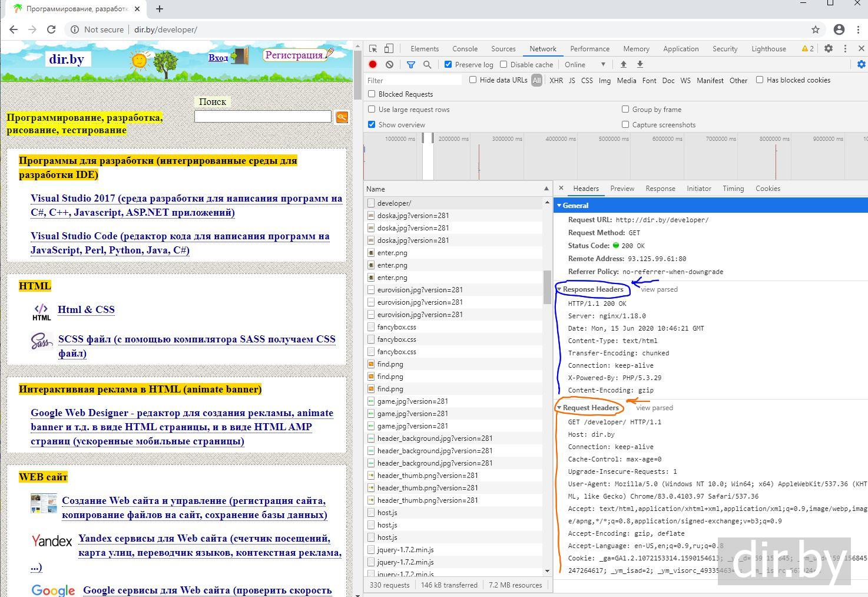Click the clear network log icon
The height and width of the screenshot is (597, 868).
coord(389,64)
